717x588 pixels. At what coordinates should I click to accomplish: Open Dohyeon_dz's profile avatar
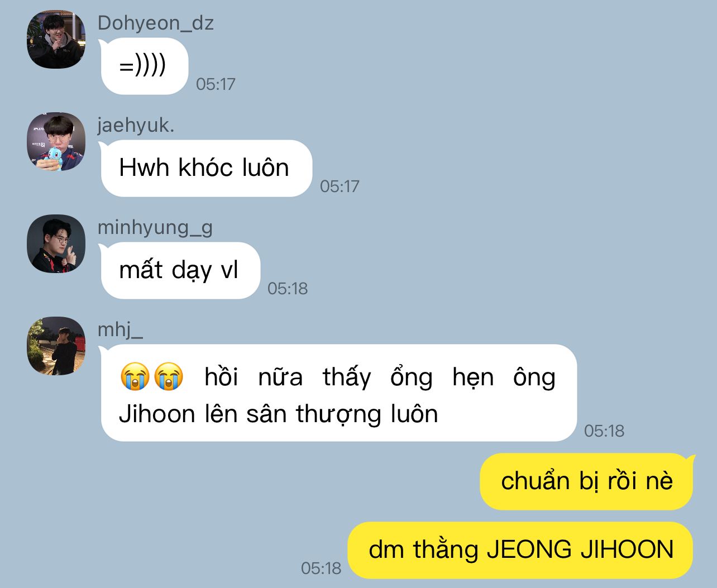click(x=56, y=40)
